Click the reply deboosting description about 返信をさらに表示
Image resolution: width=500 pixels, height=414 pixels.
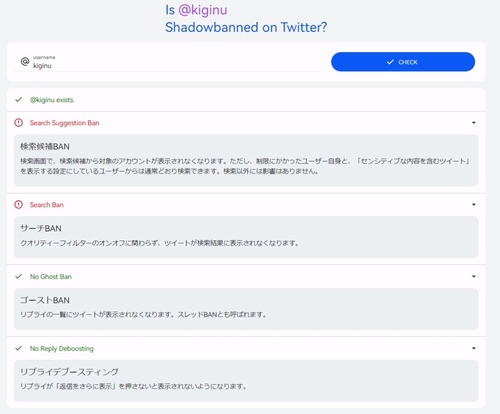point(133,386)
